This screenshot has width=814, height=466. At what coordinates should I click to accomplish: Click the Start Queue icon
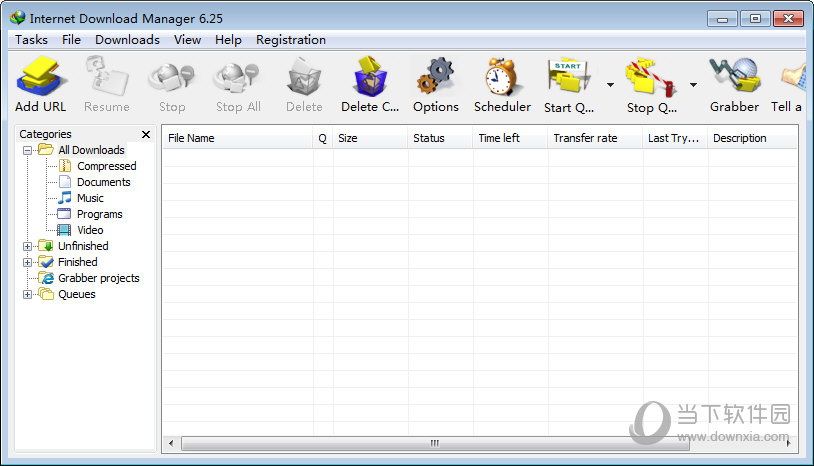569,77
